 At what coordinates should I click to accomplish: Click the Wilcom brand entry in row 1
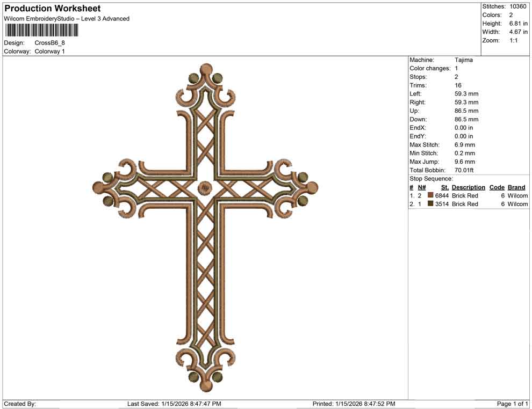(516, 195)
